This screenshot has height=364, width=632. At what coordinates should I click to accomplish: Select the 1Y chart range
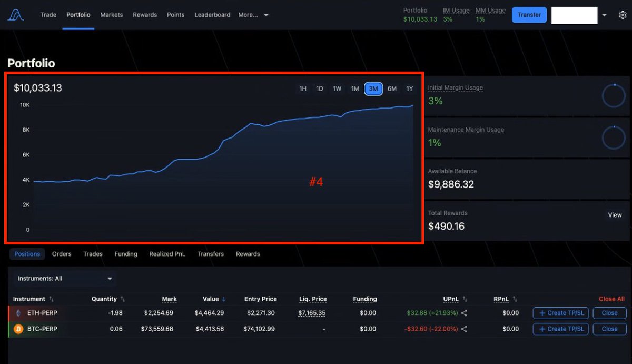[410, 88]
